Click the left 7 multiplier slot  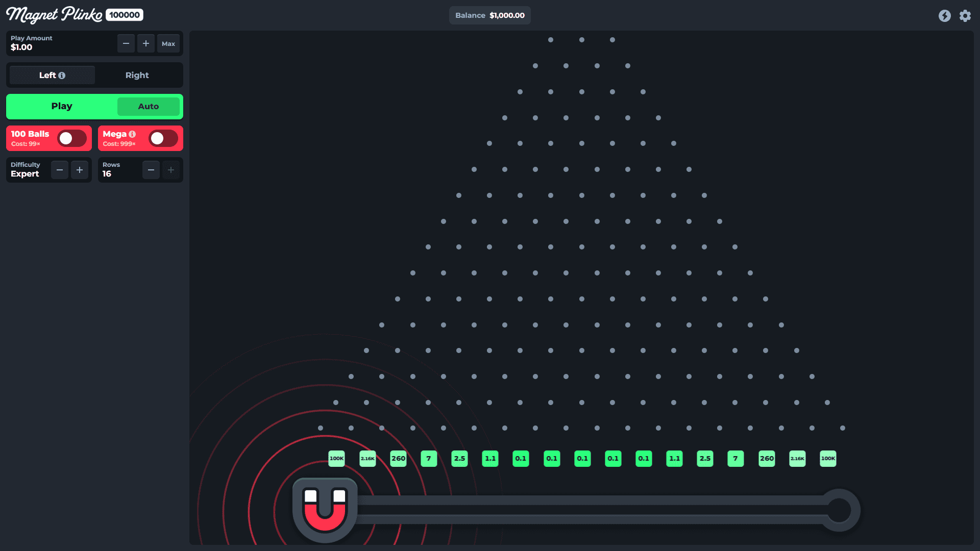pyautogui.click(x=429, y=459)
